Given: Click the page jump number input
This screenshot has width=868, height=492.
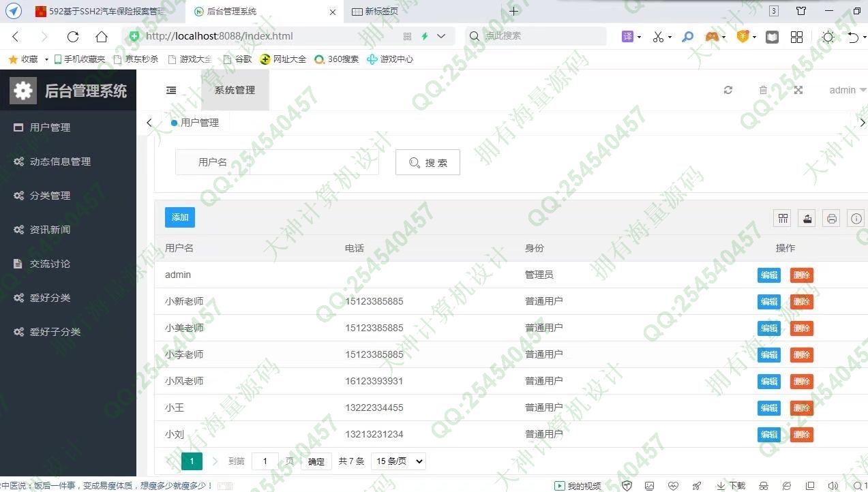Looking at the screenshot, I should 265,461.
